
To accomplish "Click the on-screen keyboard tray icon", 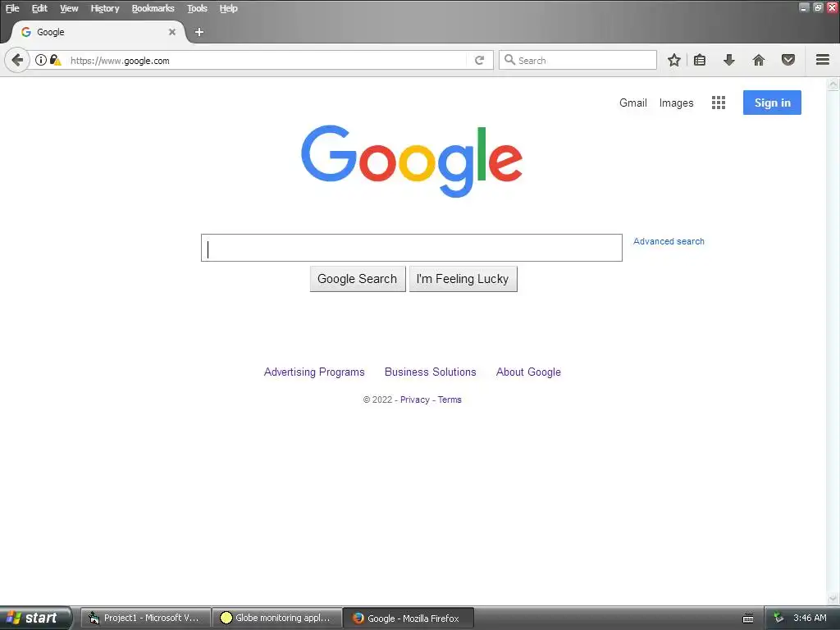I will pyautogui.click(x=748, y=619).
